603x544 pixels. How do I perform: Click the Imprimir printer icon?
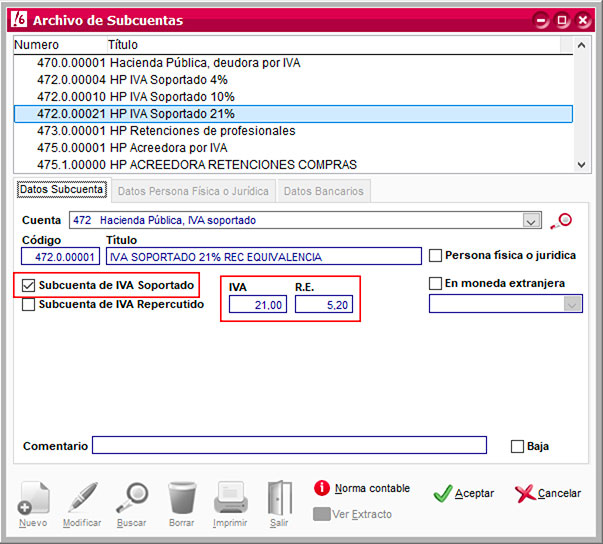[230, 497]
